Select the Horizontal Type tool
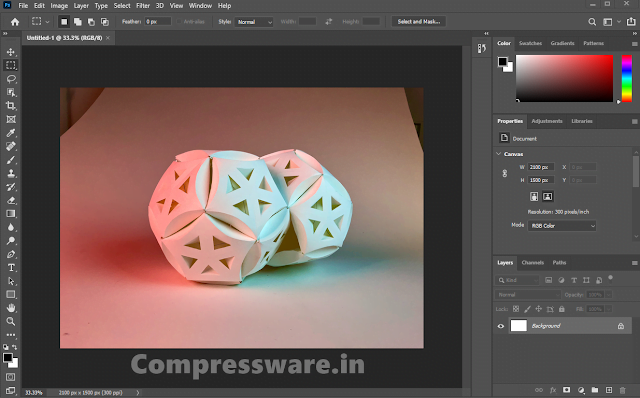Viewport: 640px width, 398px height. [x=11, y=267]
